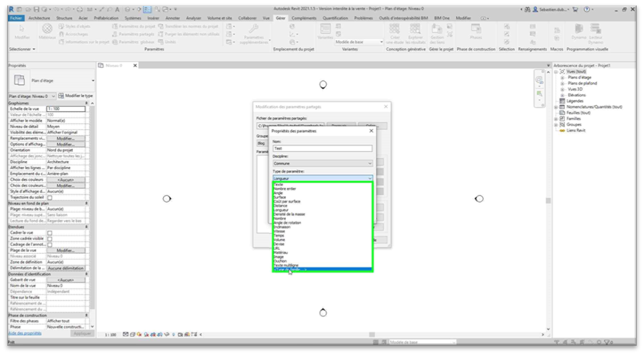644x355 pixels.
Task: Click the Liens Revit tree icon
Action: tap(562, 130)
